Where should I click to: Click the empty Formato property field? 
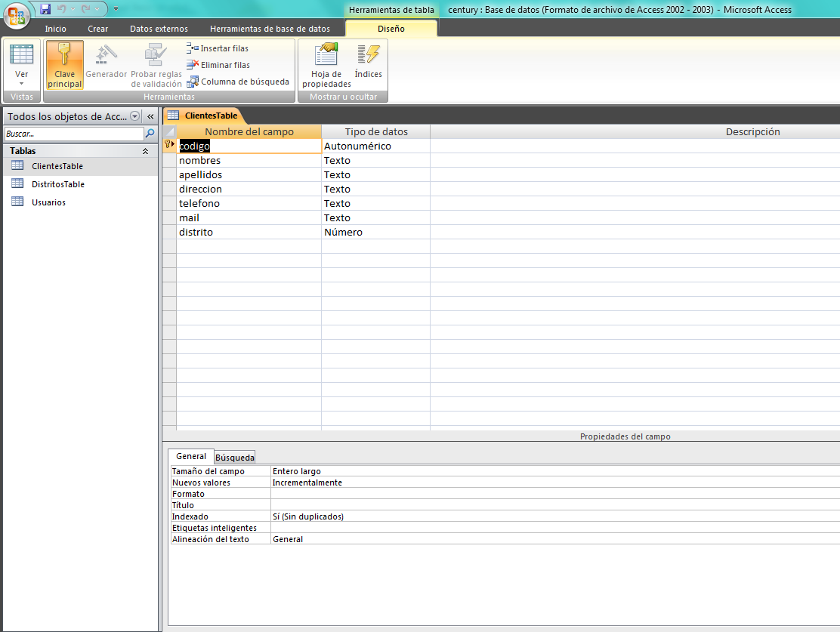555,494
